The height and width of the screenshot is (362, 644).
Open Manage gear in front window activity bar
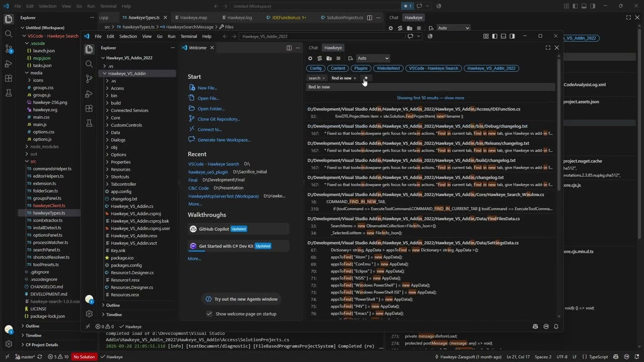coord(89,314)
